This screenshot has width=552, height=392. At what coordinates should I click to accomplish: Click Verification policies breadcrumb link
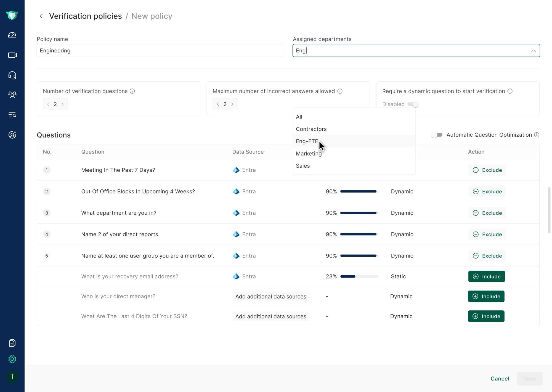pyautogui.click(x=86, y=16)
